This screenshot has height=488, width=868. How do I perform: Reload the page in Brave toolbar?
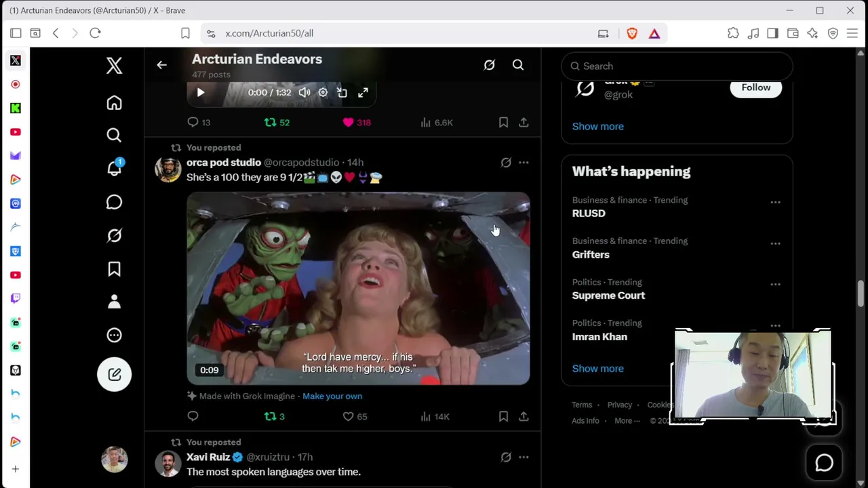tap(95, 33)
